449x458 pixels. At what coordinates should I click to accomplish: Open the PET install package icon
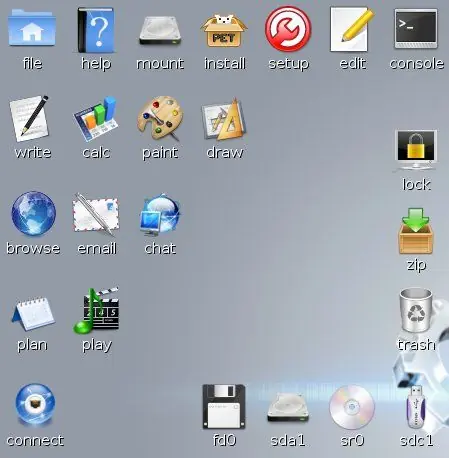tap(224, 31)
